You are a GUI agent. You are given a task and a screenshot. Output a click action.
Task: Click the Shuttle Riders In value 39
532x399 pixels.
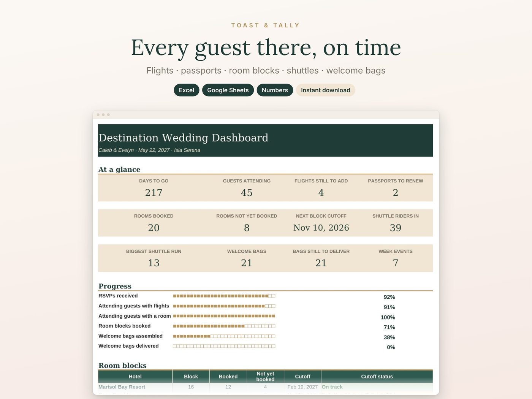click(396, 228)
